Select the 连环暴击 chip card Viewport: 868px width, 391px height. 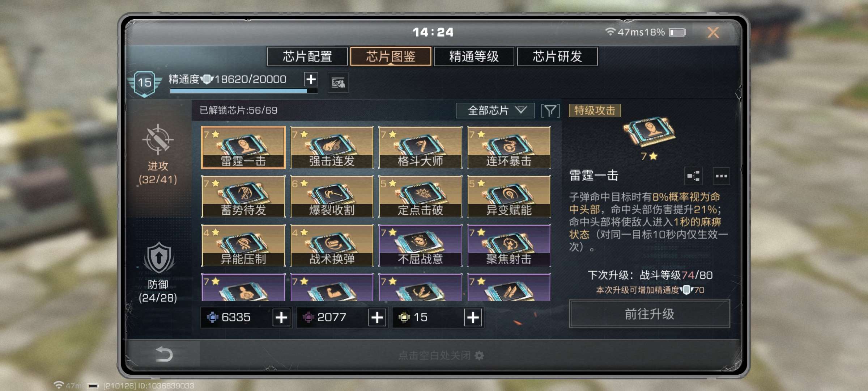pyautogui.click(x=509, y=148)
